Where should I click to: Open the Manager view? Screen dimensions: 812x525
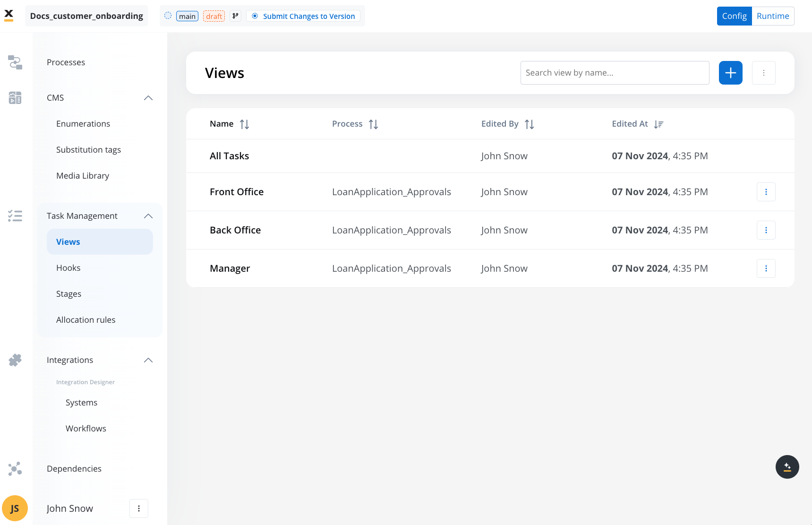[x=230, y=268]
